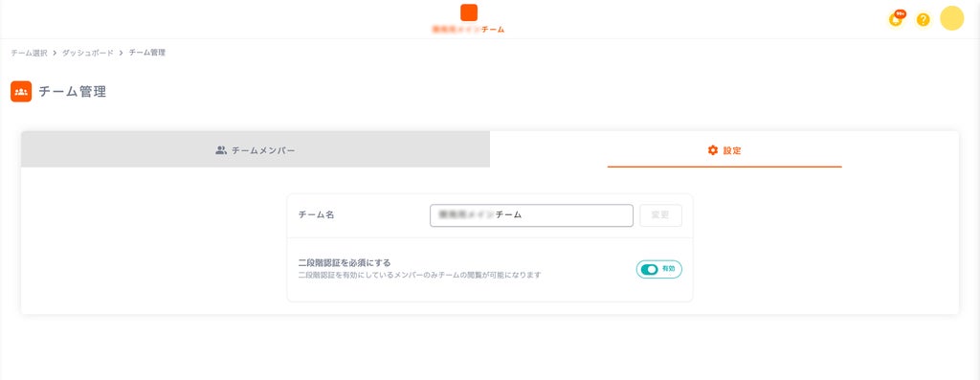Select the 設定 tab
This screenshot has height=380, width=980.
(724, 150)
